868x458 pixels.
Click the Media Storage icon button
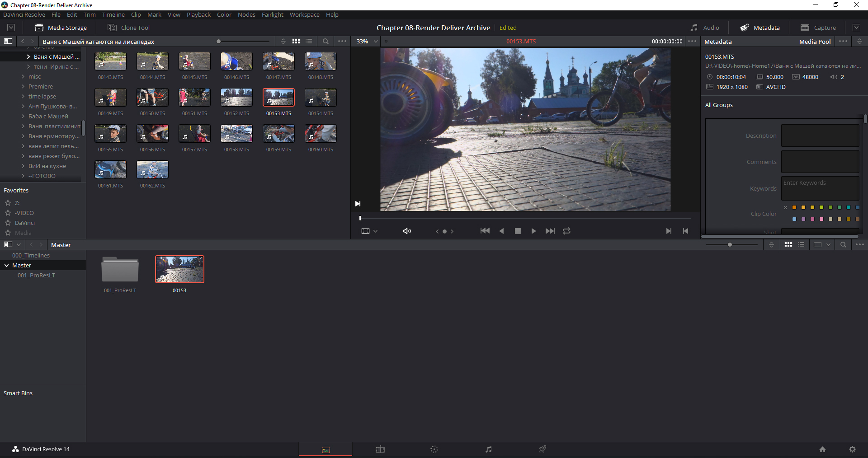39,28
